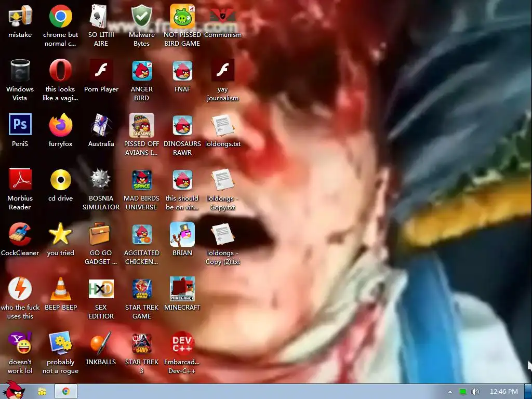Switch to Chrome in the taskbar

click(66, 392)
